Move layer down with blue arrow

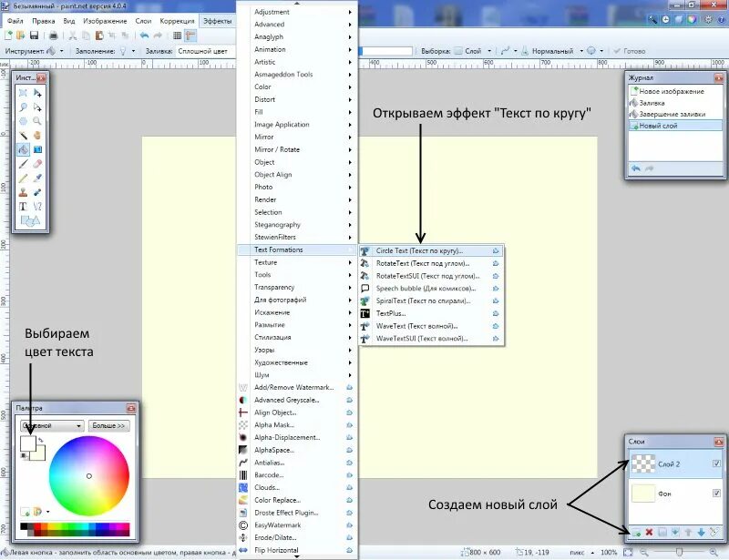701,533
